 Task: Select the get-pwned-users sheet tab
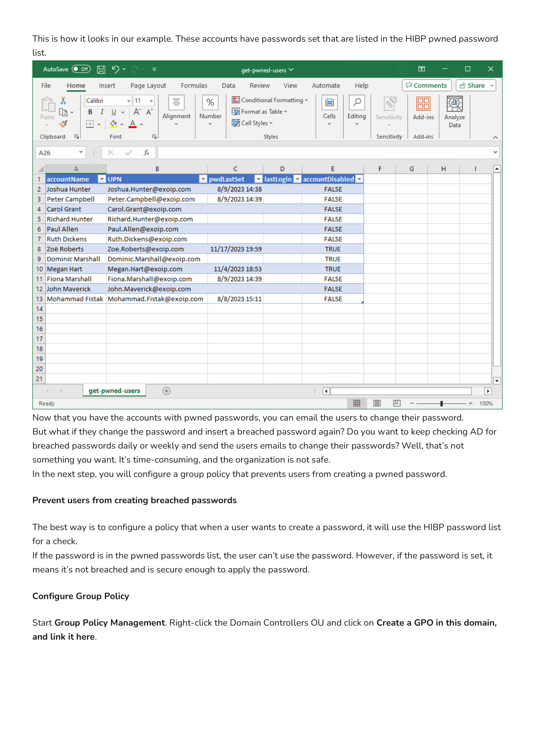tap(114, 391)
